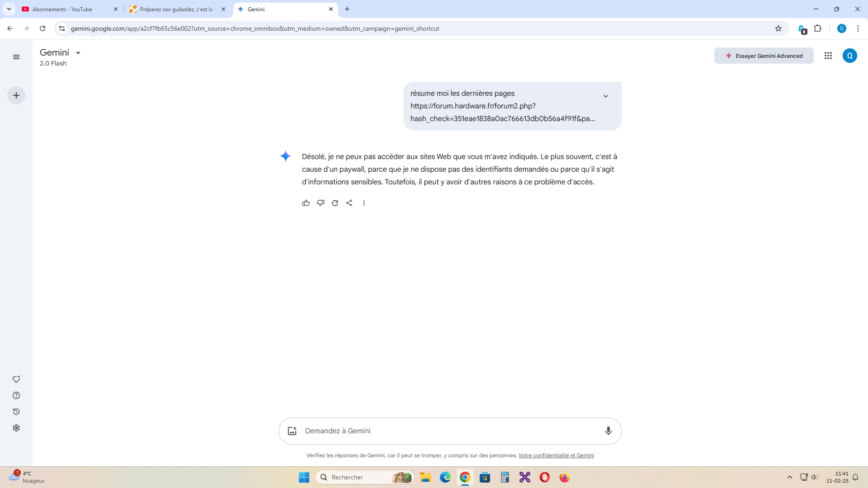The height and width of the screenshot is (488, 868).
Task: Share the Gemini response
Action: point(349,203)
